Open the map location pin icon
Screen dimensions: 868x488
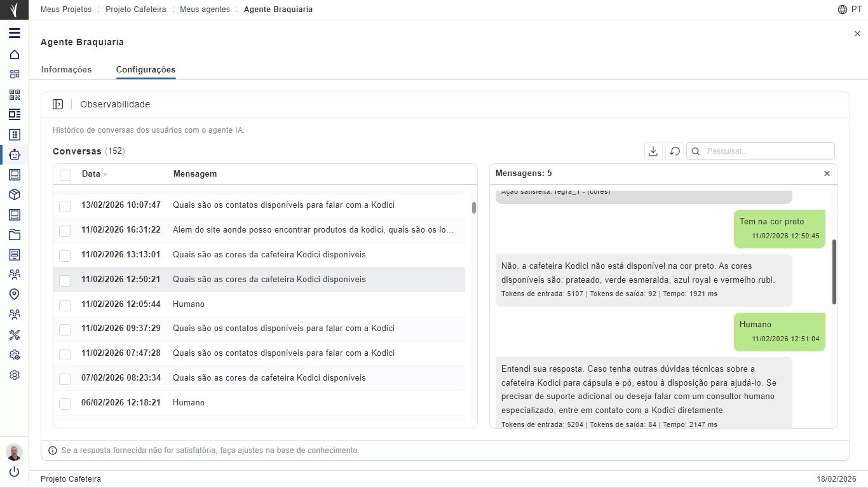tap(15, 294)
